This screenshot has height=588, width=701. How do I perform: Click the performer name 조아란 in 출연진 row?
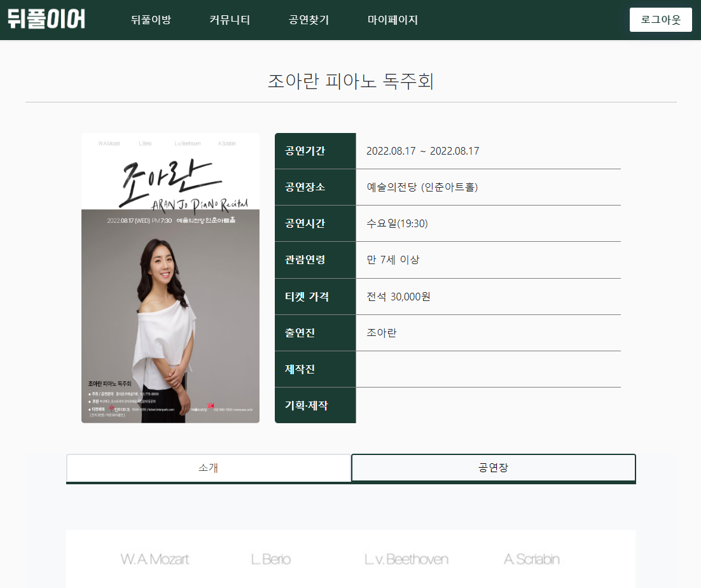(381, 333)
